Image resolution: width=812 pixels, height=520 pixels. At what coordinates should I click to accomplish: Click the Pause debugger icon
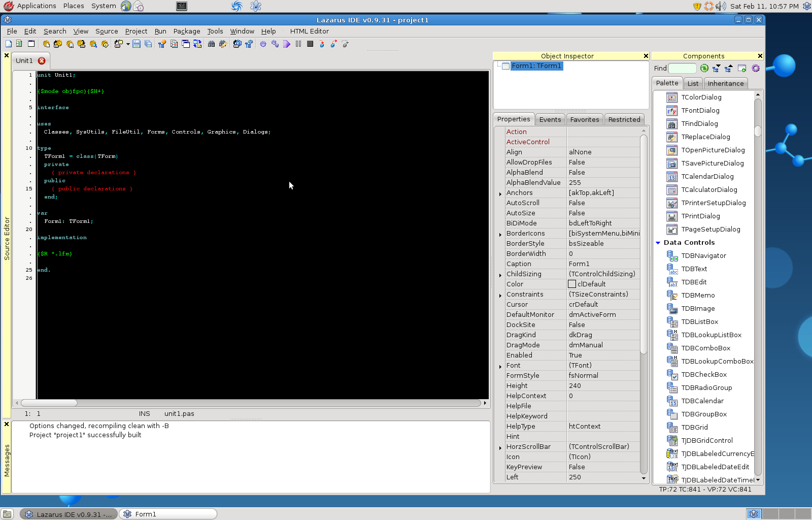coord(298,44)
